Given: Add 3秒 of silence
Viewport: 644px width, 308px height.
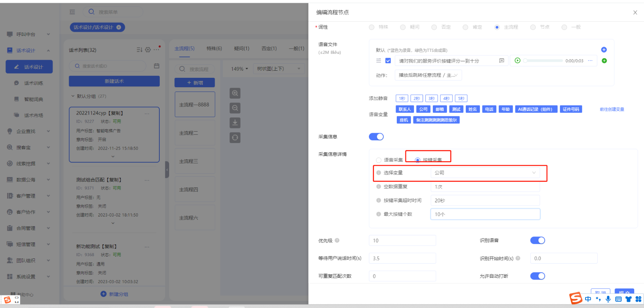Looking at the screenshot, I should tap(431, 98).
